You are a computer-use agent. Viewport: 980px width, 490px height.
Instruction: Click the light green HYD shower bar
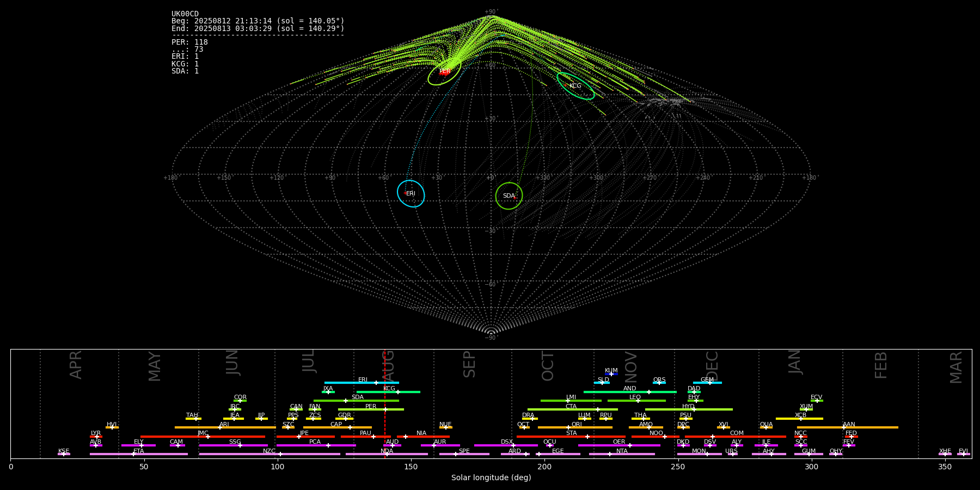pyautogui.click(x=689, y=409)
